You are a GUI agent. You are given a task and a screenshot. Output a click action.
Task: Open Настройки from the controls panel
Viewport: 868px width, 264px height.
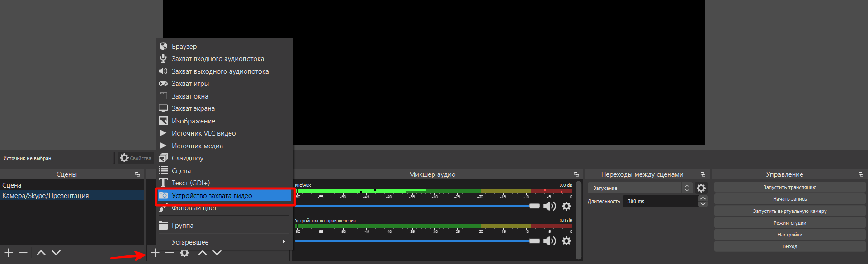coord(789,235)
